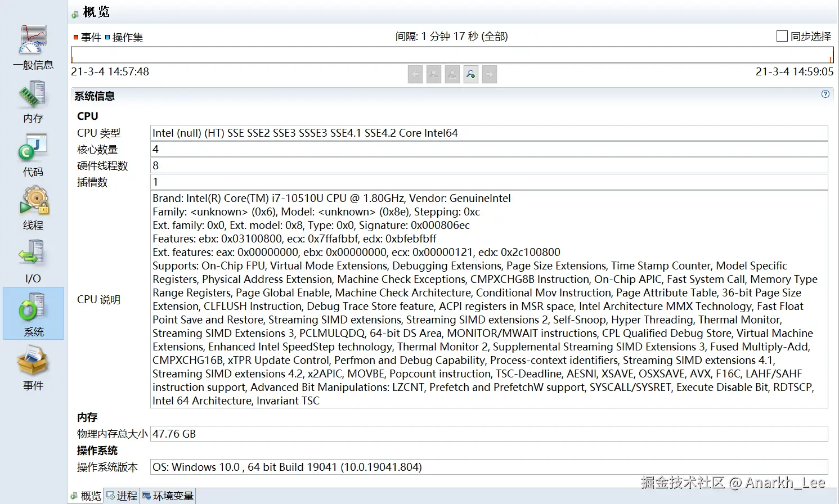Open the 代码 code page
Image resolution: width=839 pixels, height=504 pixels.
point(33,155)
